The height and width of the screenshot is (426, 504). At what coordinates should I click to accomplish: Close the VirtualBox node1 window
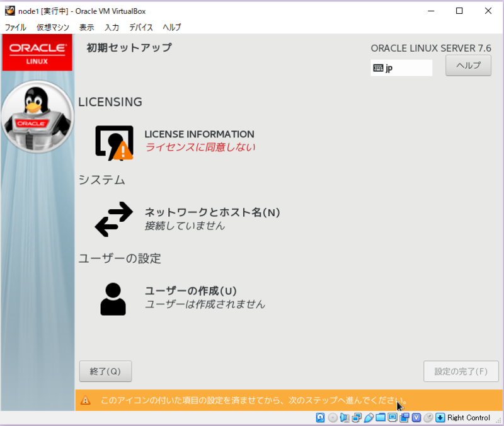pyautogui.click(x=488, y=11)
